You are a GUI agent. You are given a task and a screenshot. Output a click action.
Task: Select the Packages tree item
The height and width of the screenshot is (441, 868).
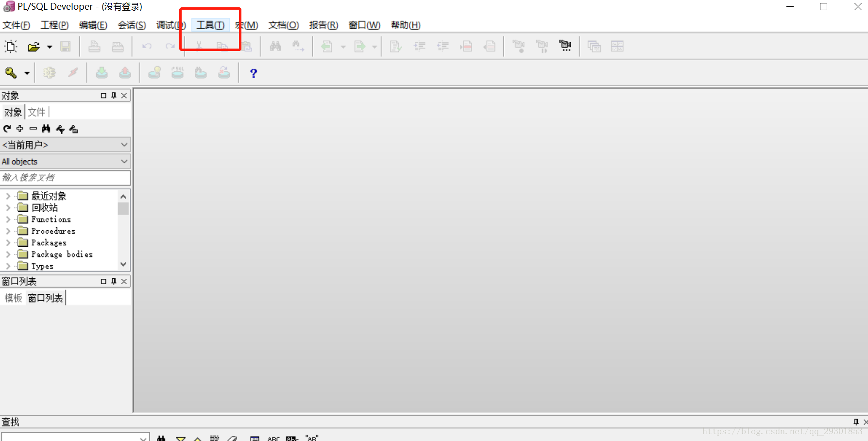point(49,243)
